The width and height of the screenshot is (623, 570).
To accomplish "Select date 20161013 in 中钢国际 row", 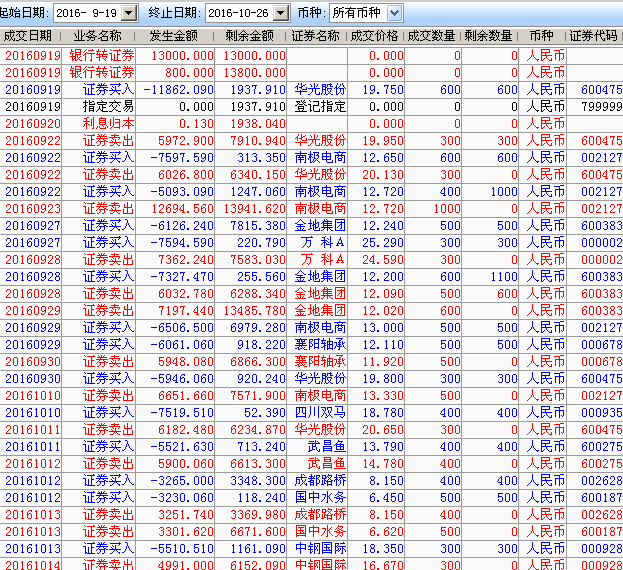I will coord(33,549).
